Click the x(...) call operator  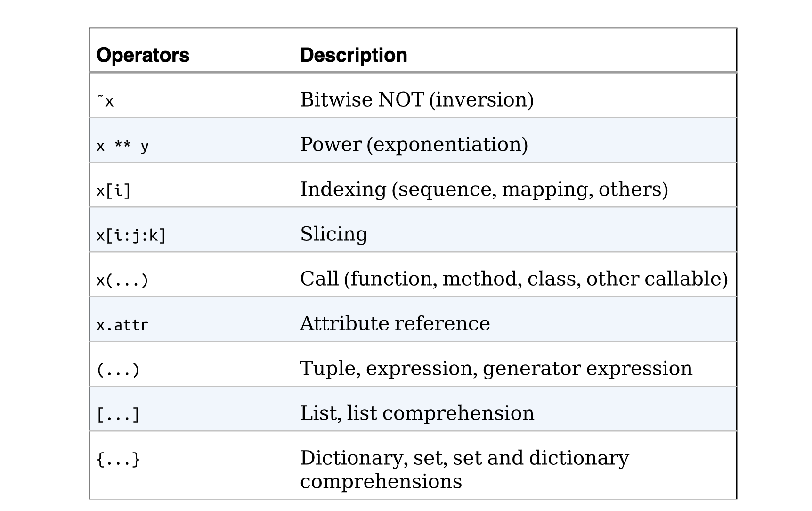coord(122,280)
